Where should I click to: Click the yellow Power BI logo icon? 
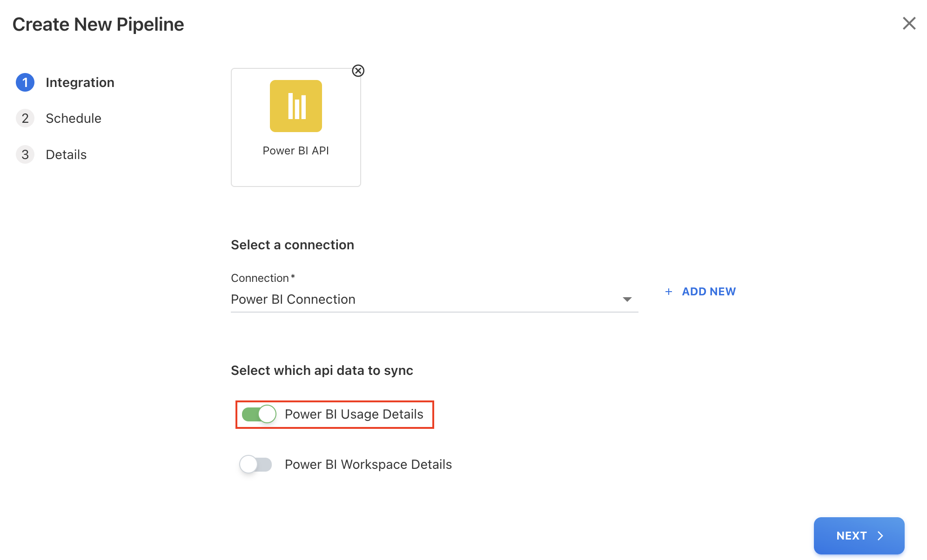click(296, 106)
